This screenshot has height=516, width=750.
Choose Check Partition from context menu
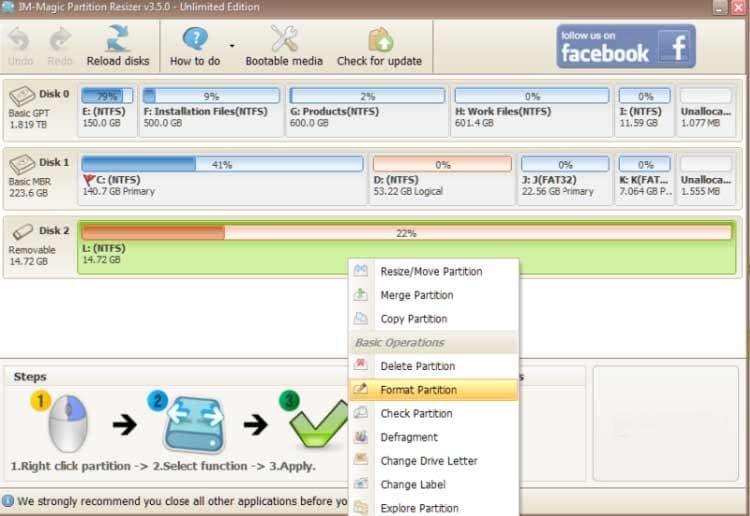pyautogui.click(x=434, y=414)
